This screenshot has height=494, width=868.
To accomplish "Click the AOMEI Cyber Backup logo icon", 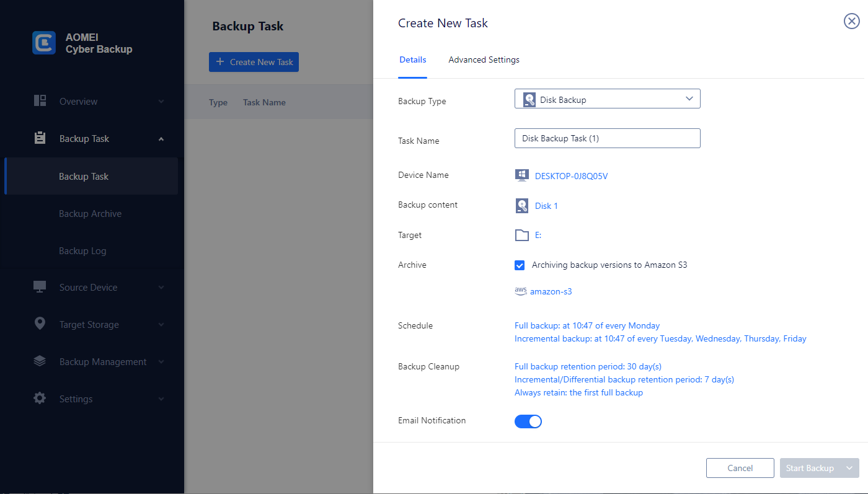I will 43,43.
